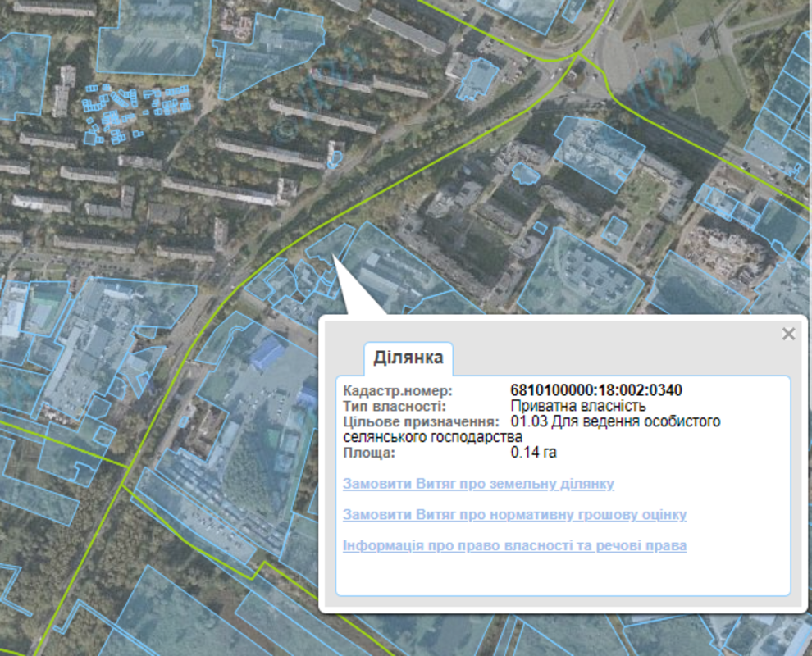812x656 pixels.
Task: Click the cluster of tiny parcels top-left
Action: point(131,111)
